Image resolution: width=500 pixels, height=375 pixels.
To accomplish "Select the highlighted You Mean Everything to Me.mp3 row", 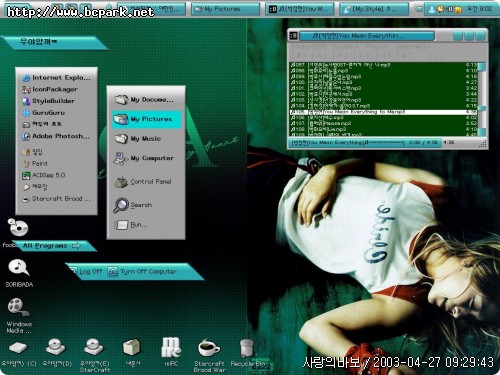I will coord(384,112).
